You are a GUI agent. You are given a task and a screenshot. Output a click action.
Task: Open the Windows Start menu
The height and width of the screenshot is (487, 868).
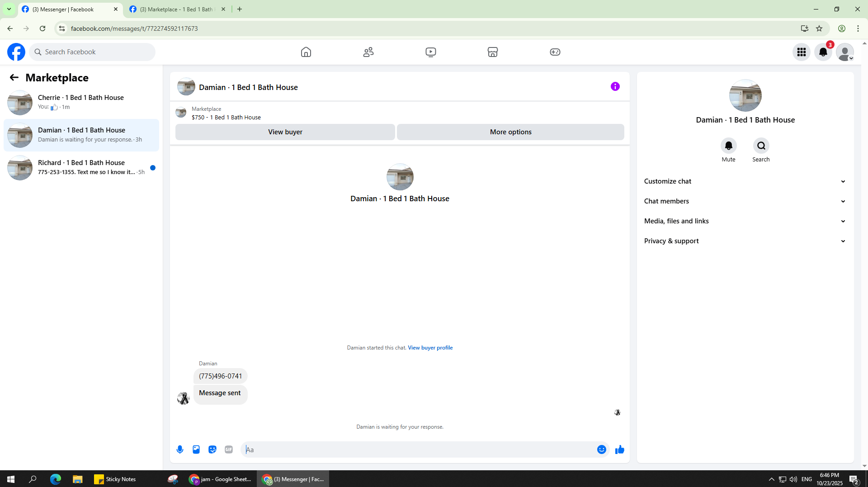pos(11,479)
